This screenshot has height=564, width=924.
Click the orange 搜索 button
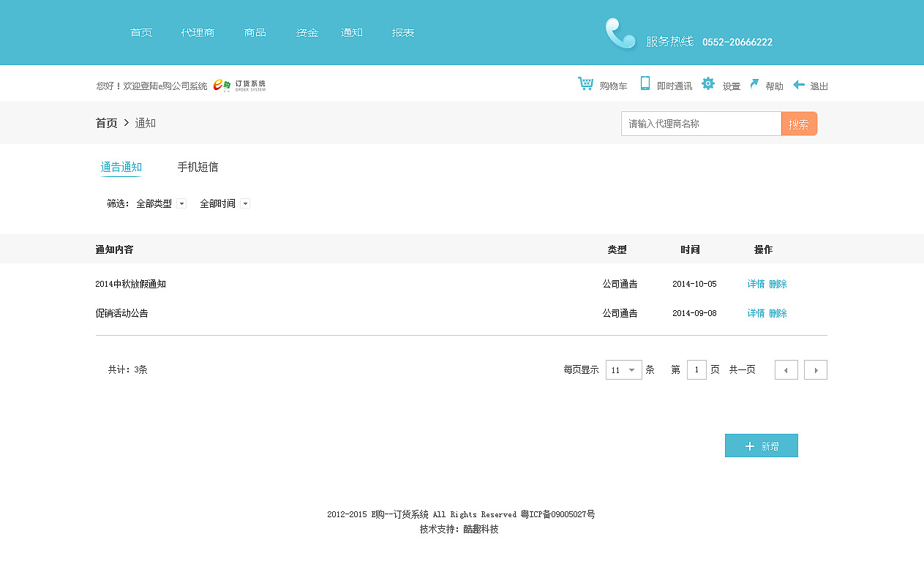click(799, 124)
